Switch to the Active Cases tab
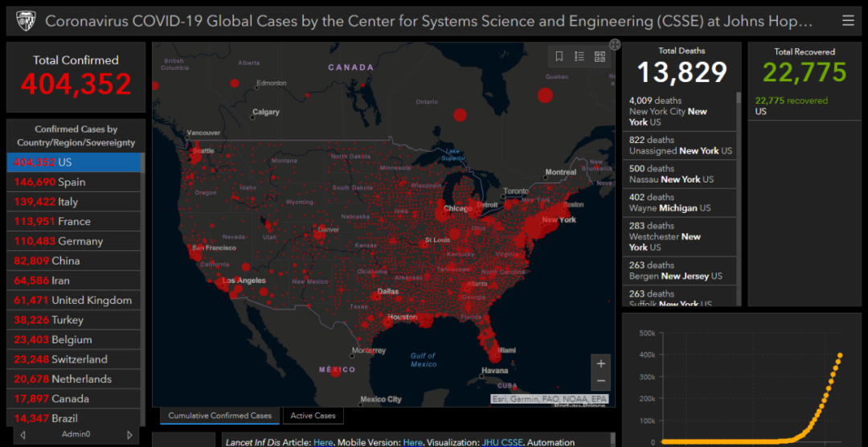868x447 pixels. point(313,416)
